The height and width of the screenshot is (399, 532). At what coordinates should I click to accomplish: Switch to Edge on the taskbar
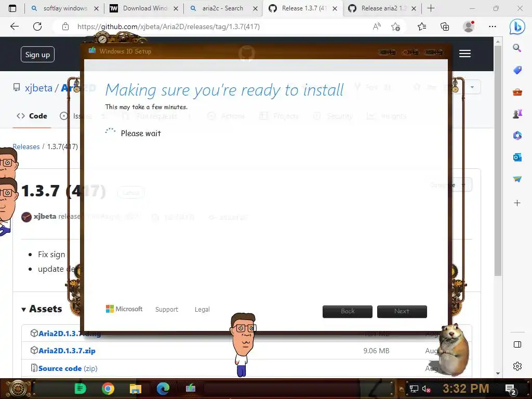click(163, 389)
